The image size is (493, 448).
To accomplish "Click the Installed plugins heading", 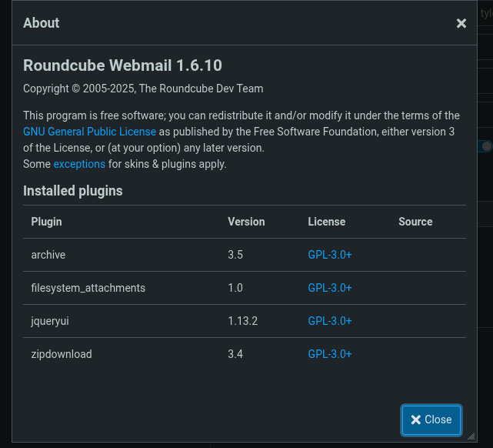I will coord(73,191).
